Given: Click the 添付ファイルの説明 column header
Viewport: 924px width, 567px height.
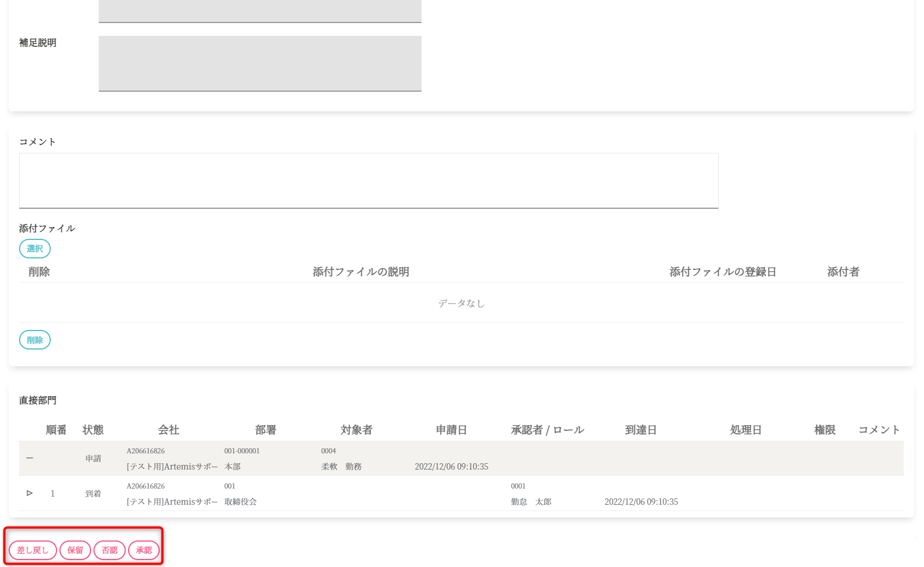Looking at the screenshot, I should click(x=360, y=272).
